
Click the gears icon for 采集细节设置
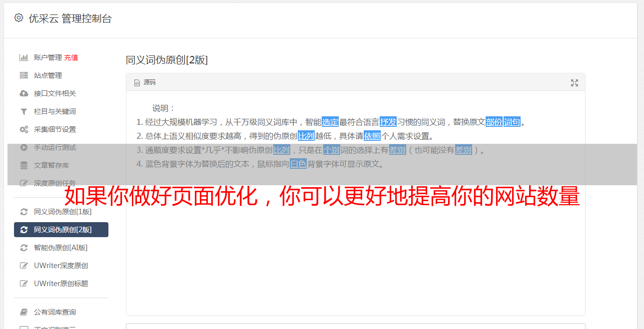pos(23,129)
